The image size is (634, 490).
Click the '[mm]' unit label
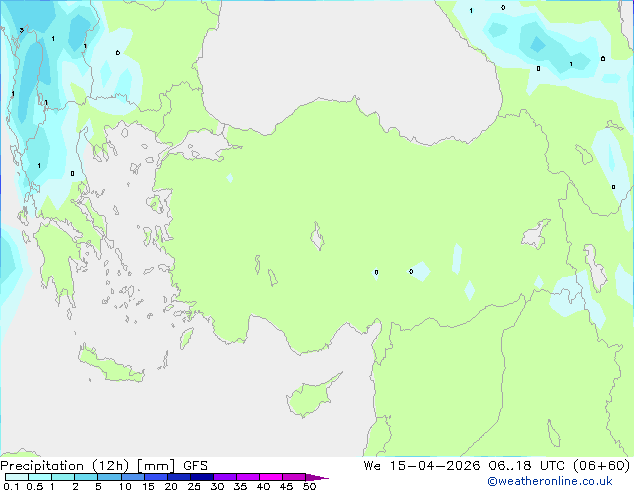[156, 466]
